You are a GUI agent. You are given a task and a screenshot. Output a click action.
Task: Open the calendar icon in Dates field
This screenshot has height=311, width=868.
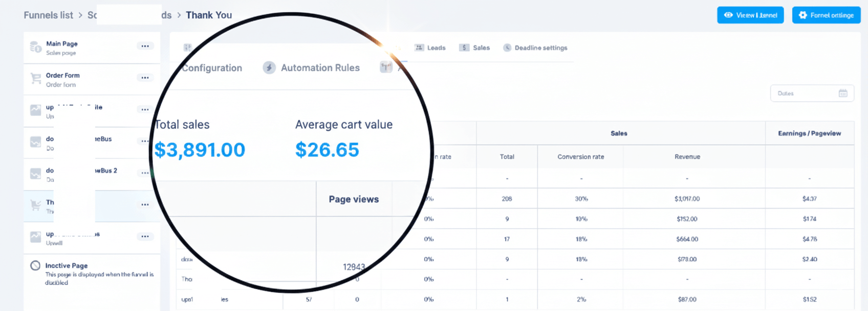tap(843, 93)
